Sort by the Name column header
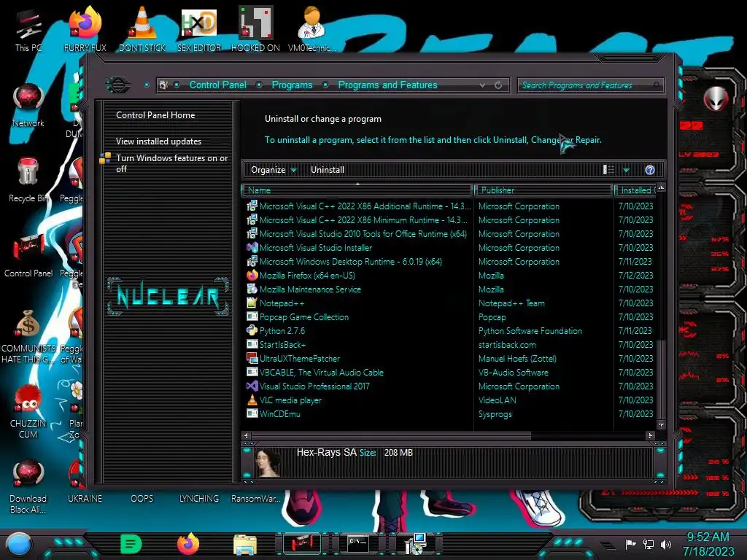Image resolution: width=747 pixels, height=560 pixels. point(357,190)
